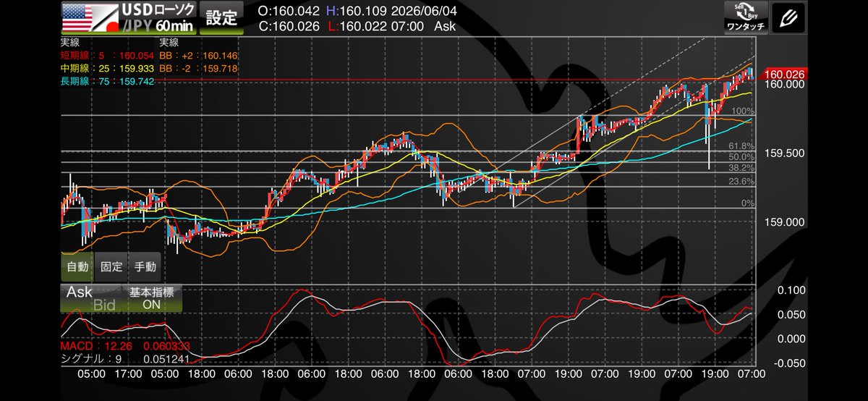Open the 設定 settings button
868x401 pixels.
click(x=222, y=17)
